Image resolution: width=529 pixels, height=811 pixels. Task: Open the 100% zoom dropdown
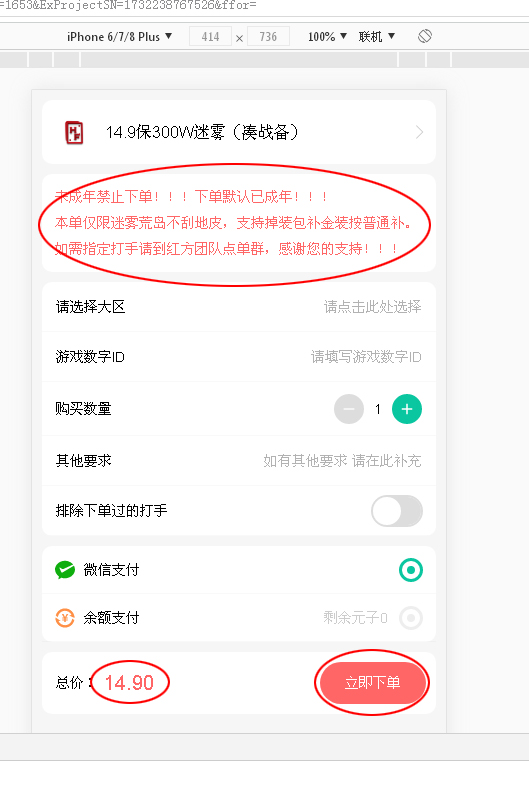(327, 37)
